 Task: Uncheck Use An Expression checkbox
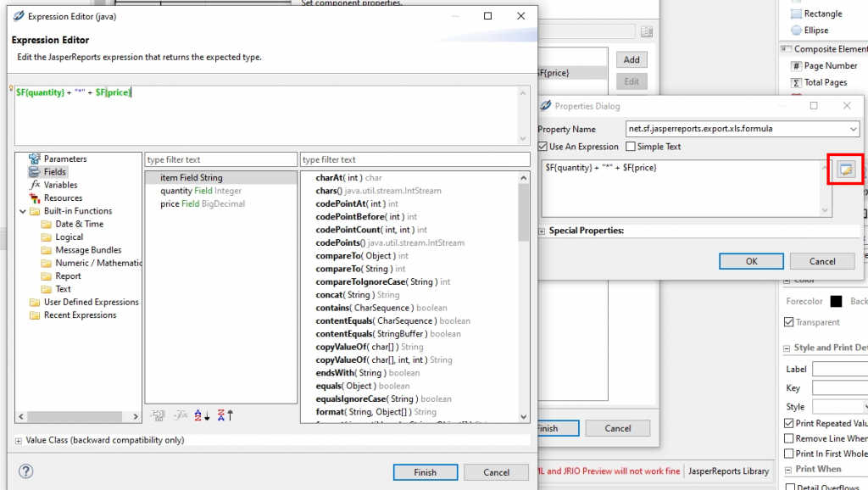point(542,147)
